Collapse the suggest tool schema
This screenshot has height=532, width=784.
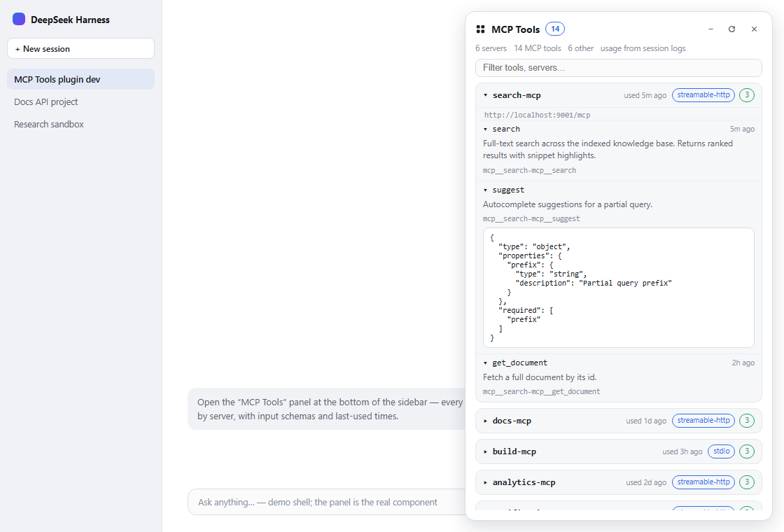[x=485, y=190]
